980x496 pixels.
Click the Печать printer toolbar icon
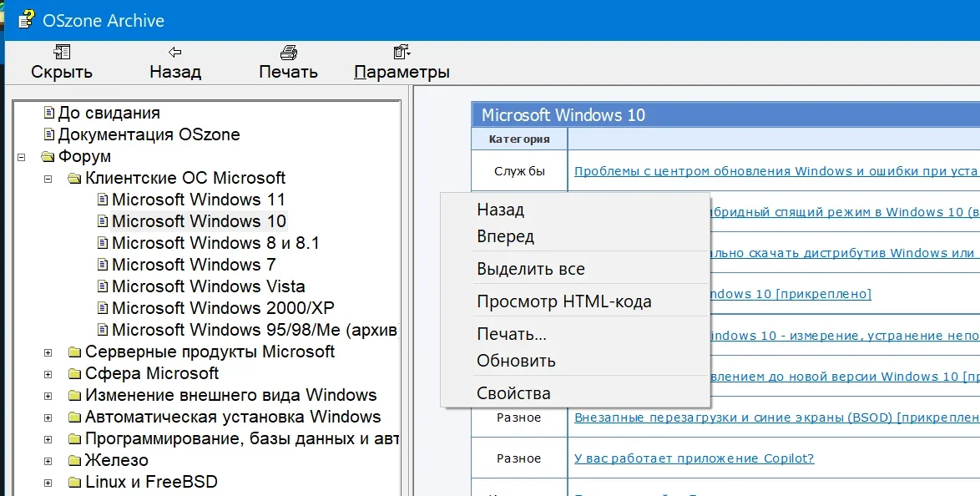(287, 52)
